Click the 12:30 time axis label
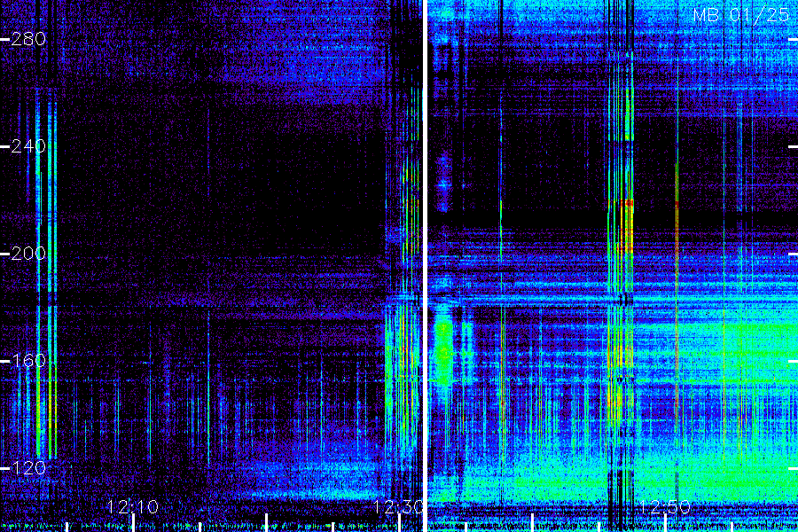The image size is (798, 532). pos(398,507)
